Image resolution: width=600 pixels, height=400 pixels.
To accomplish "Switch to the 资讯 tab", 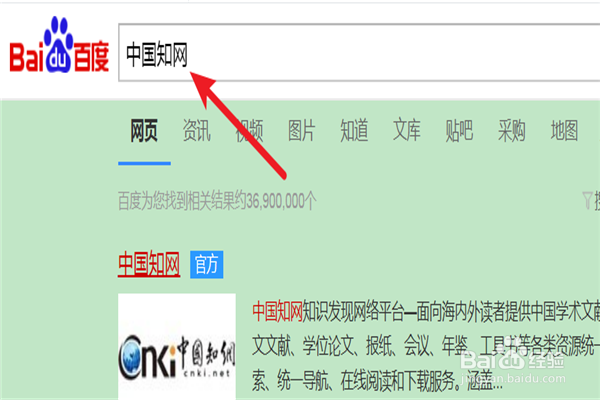I will (x=196, y=130).
